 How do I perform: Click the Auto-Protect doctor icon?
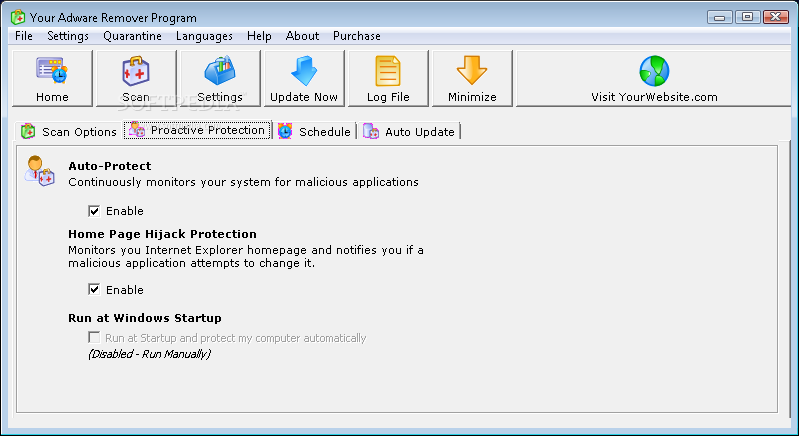[39, 171]
